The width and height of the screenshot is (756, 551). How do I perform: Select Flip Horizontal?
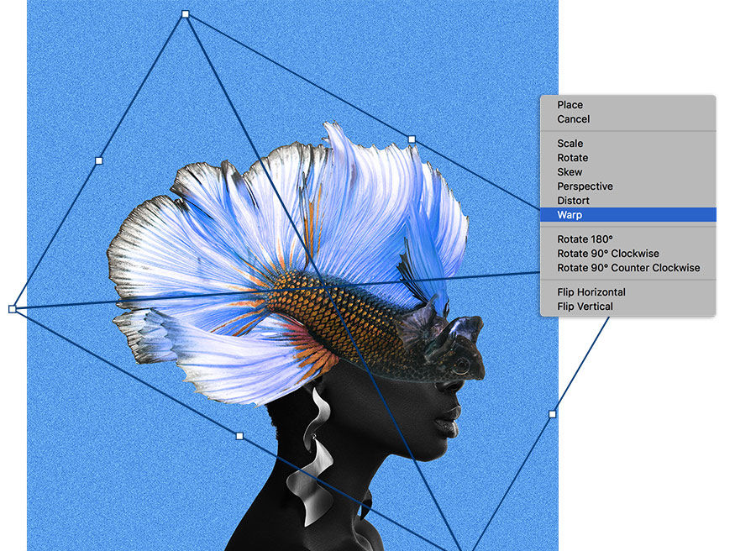[591, 291]
